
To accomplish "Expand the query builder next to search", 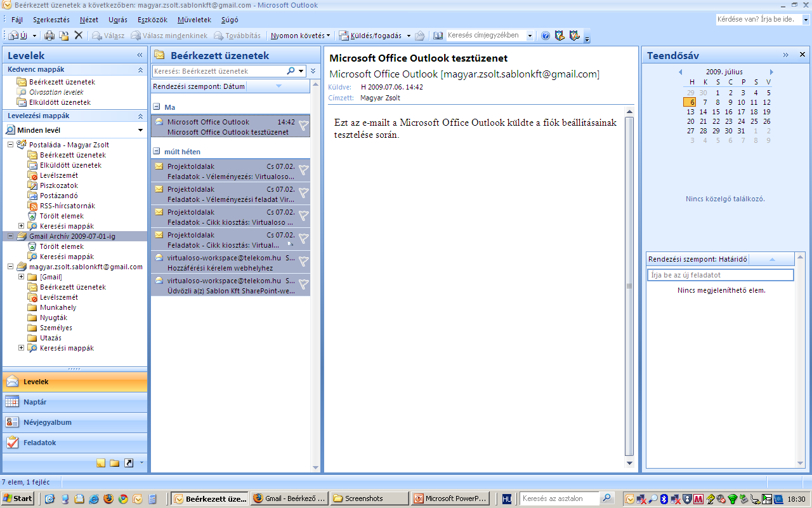I will point(313,71).
